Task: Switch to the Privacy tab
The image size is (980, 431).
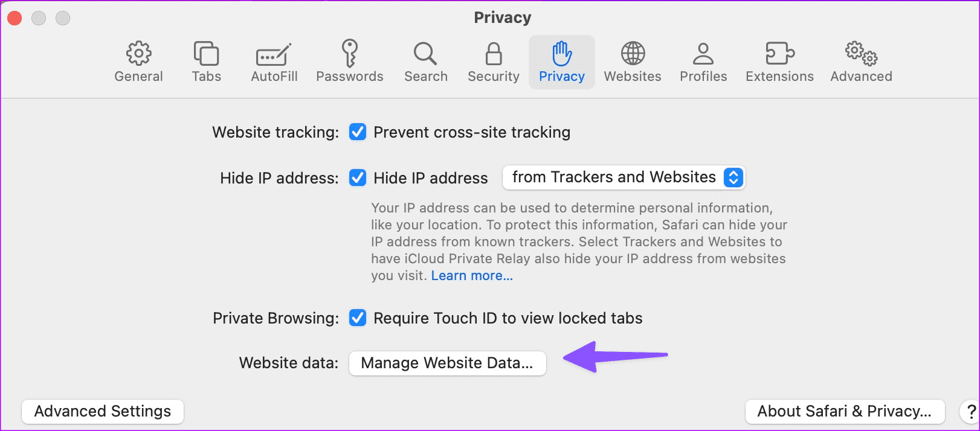Action: (561, 60)
